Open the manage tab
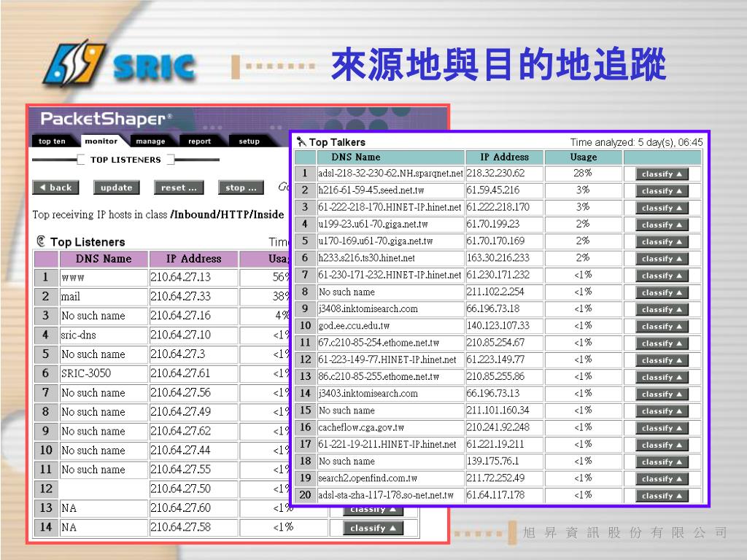 pos(150,141)
